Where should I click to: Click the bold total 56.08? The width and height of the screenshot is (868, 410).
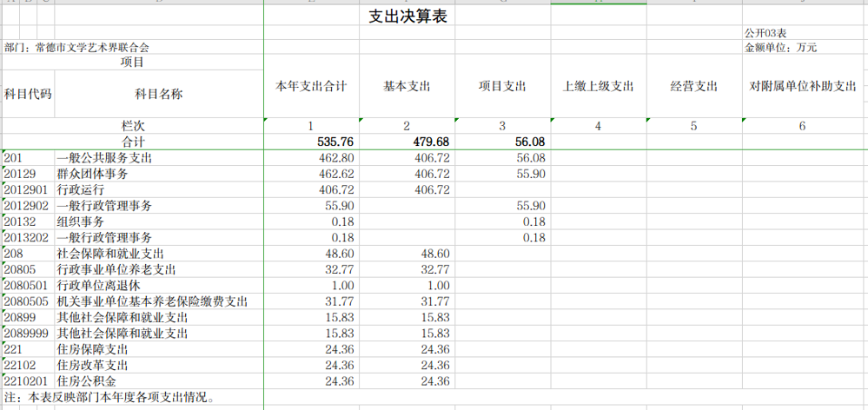(x=532, y=142)
